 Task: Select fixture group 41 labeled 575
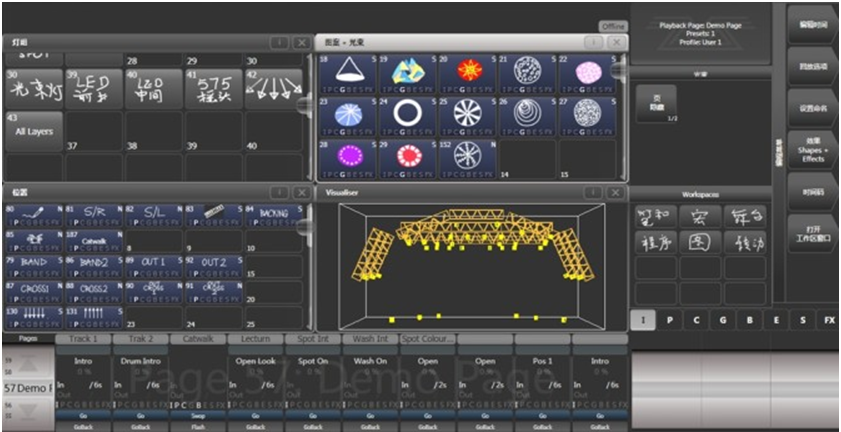coord(215,89)
